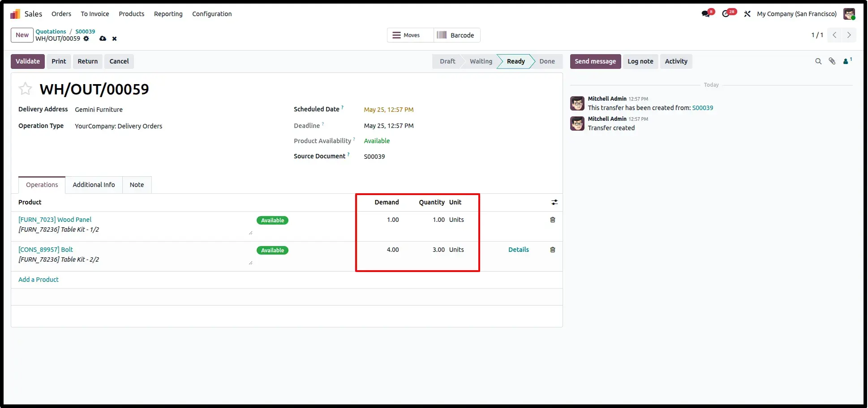Open the [FURN_7023] Wood Panel product
The height and width of the screenshot is (408, 868).
pos(55,220)
